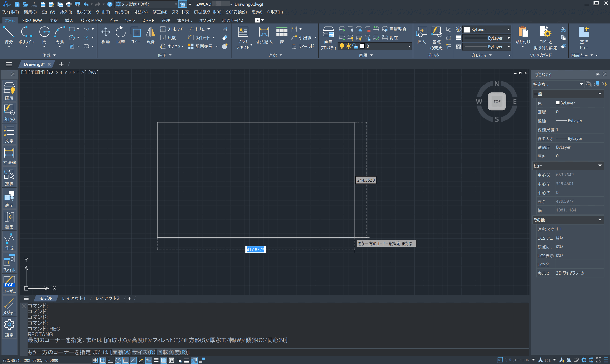
Task: Click the Paste (貼り付け) icon
Action: coord(523,35)
